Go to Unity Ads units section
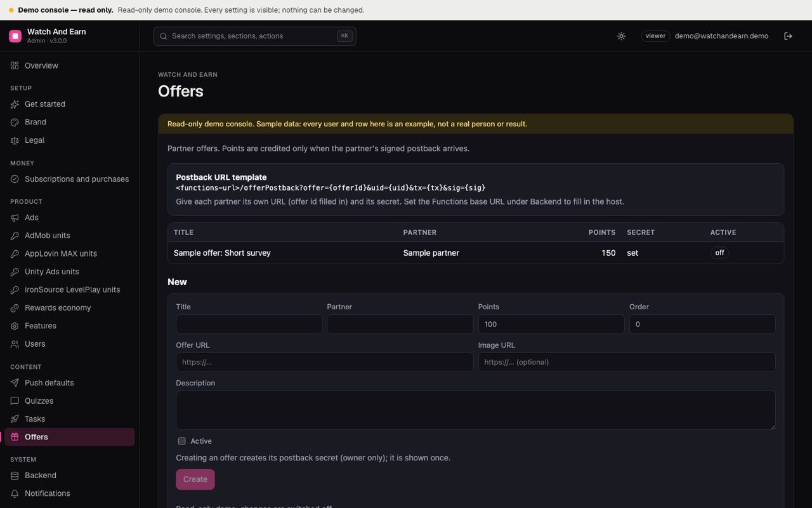812x508 pixels. (70, 272)
